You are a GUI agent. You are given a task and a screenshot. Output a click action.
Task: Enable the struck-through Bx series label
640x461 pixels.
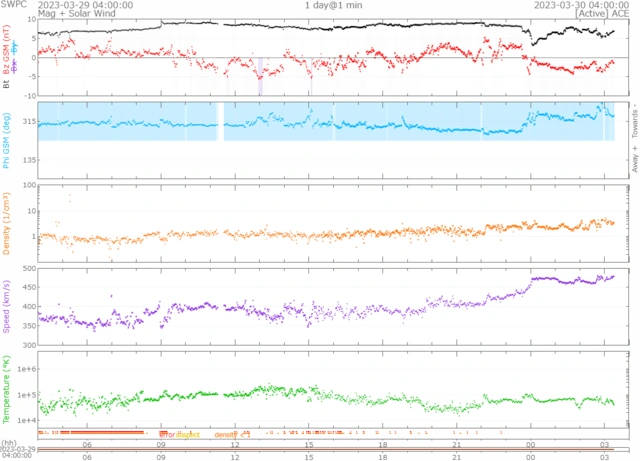tap(14, 66)
